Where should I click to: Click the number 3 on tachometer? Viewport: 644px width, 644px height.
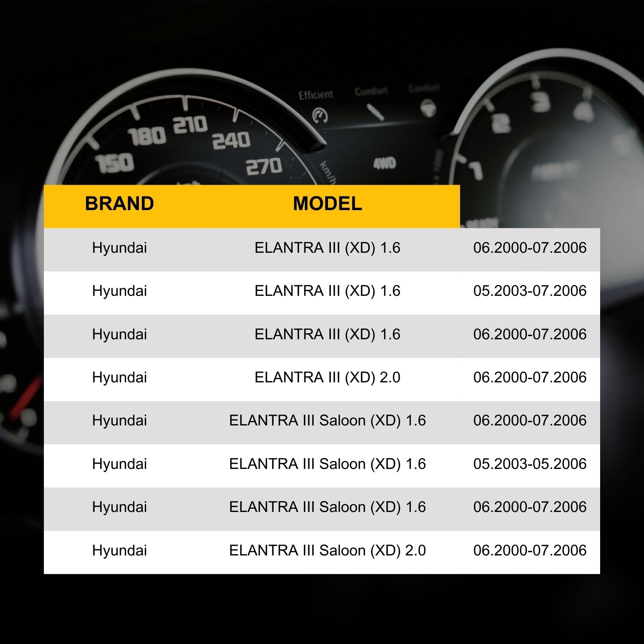[541, 102]
